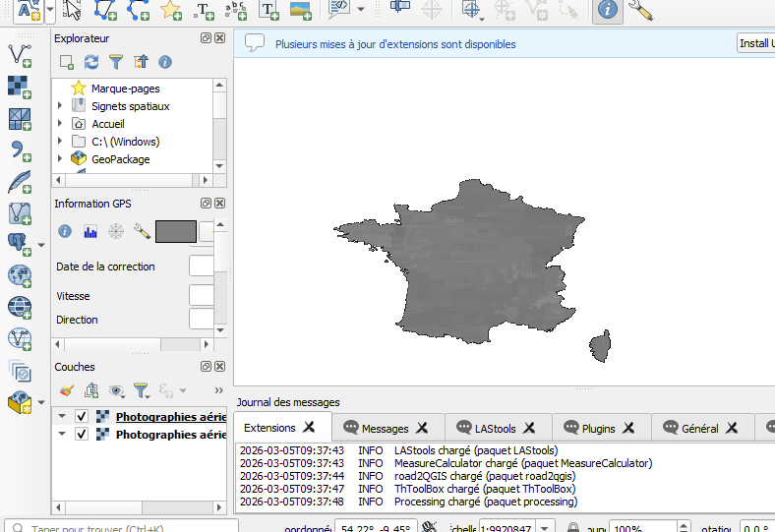The height and width of the screenshot is (532, 775).
Task: Refresh the Explorateur browser panel
Action: coord(91,62)
